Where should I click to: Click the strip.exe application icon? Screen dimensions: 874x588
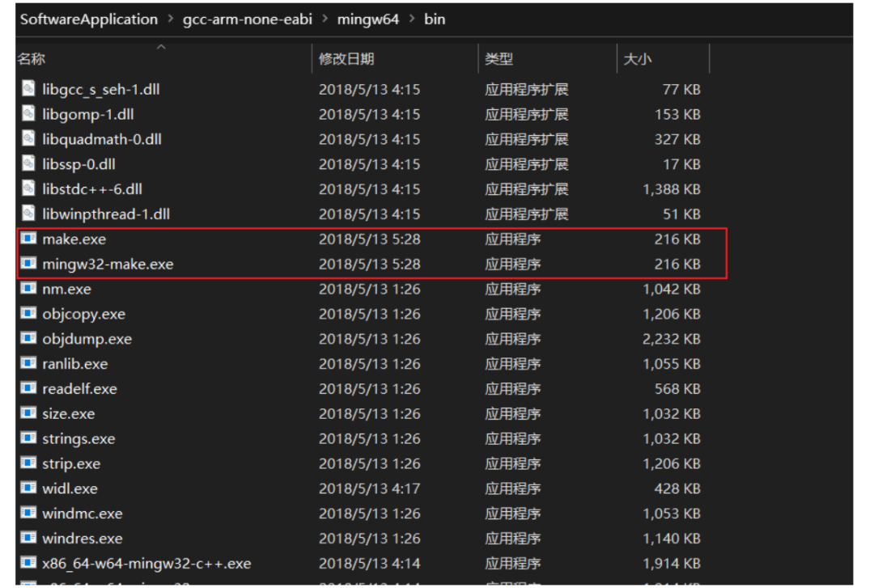[x=29, y=463]
